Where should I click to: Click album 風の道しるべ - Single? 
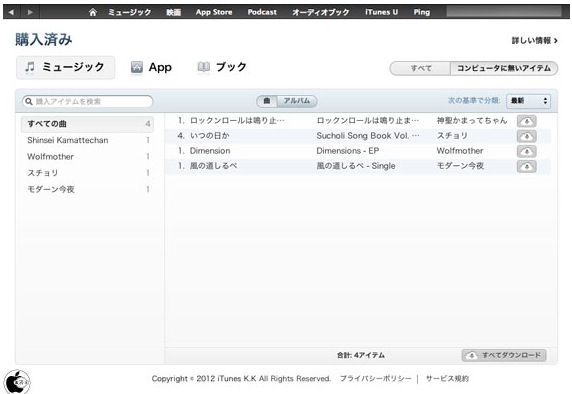click(x=356, y=166)
